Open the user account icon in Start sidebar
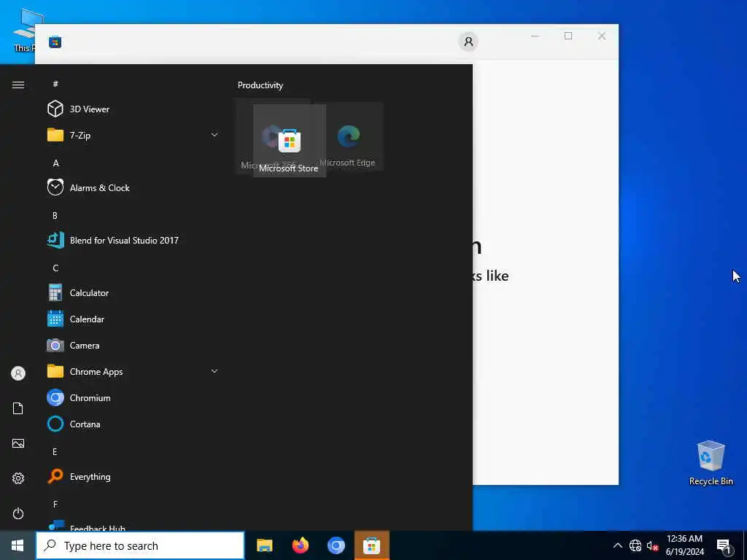747x560 pixels. pyautogui.click(x=18, y=373)
